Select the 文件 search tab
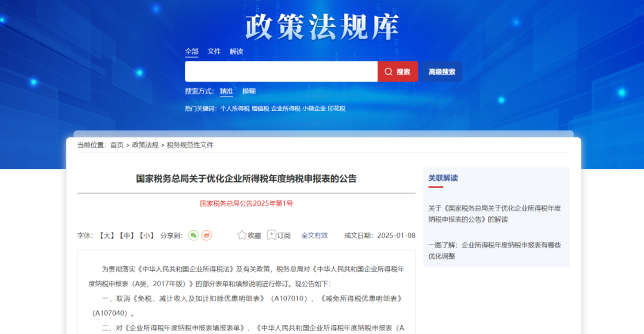This screenshot has width=644, height=334. (x=214, y=52)
